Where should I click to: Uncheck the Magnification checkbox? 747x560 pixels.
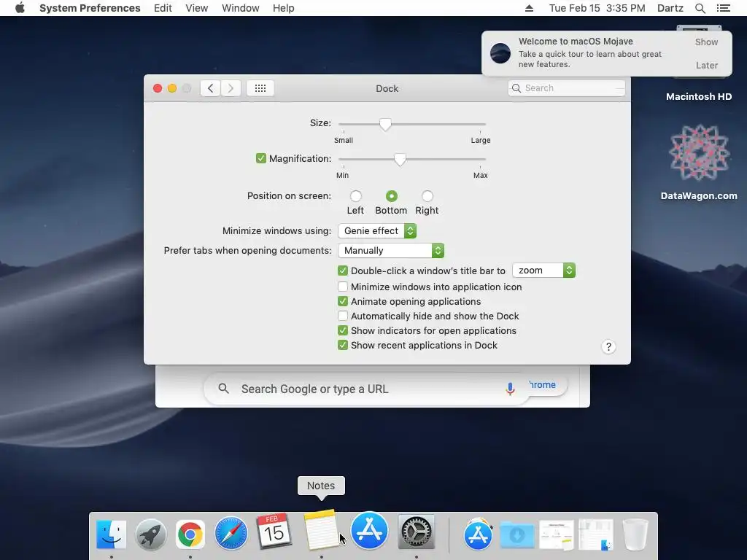[x=260, y=158]
